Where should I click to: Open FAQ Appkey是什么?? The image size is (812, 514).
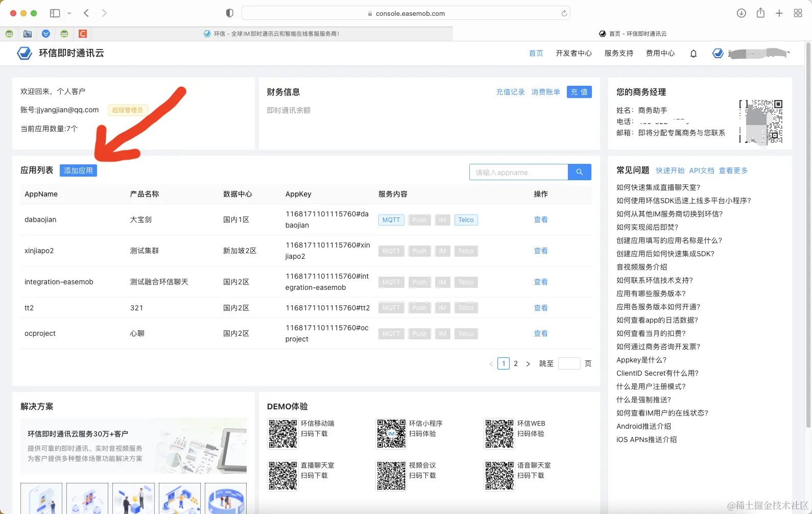tap(641, 360)
